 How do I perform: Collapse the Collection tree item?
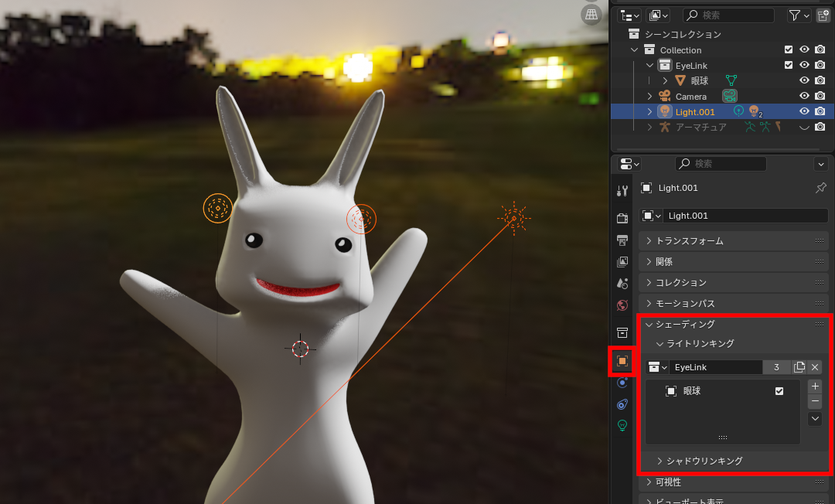634,49
